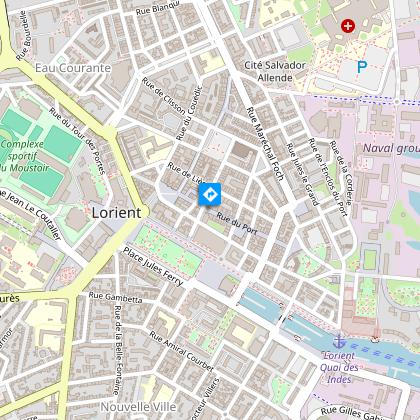Click the Complexe sportif du Moustoir label
Viewport: 420px width, 420px height.
pyautogui.click(x=22, y=156)
